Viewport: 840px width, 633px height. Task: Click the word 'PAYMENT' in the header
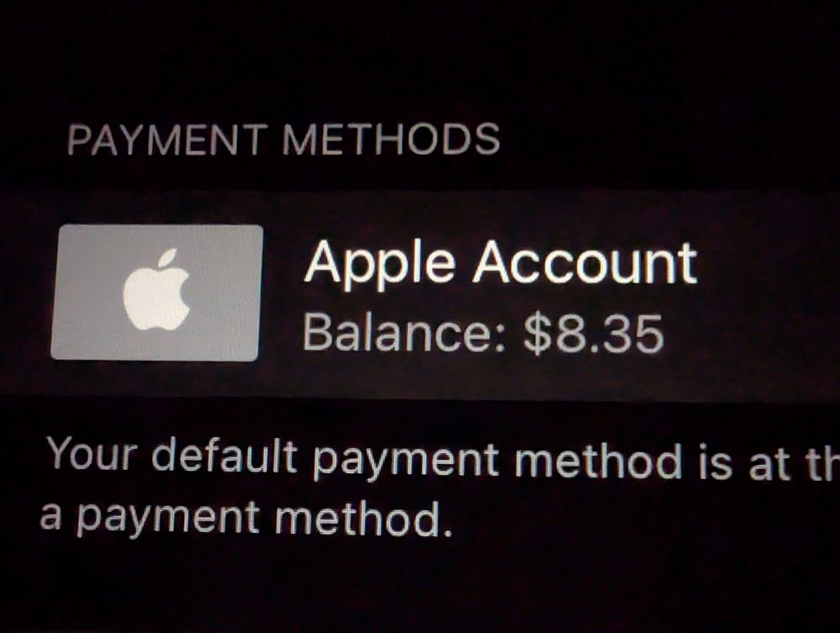point(167,140)
